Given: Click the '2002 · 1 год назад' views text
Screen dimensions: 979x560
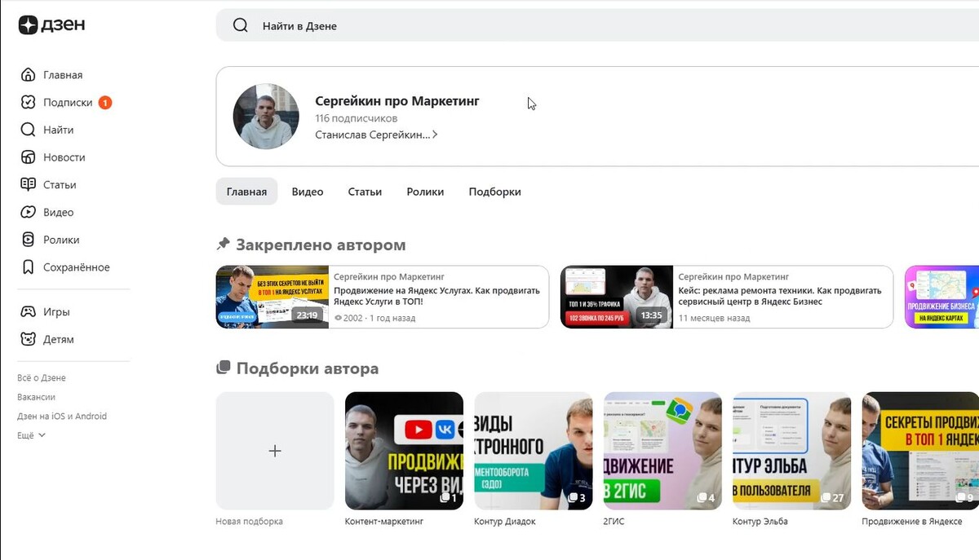Looking at the screenshot, I should pos(374,318).
